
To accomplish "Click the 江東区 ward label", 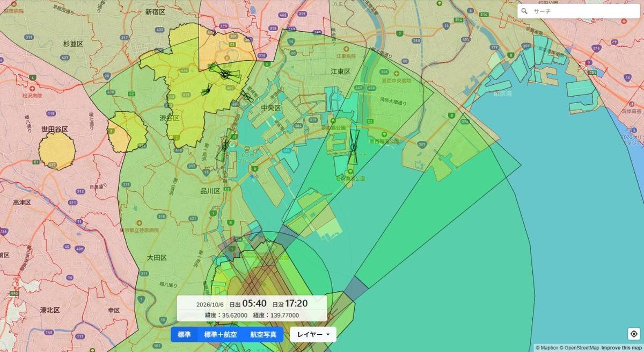I will coord(340,71).
